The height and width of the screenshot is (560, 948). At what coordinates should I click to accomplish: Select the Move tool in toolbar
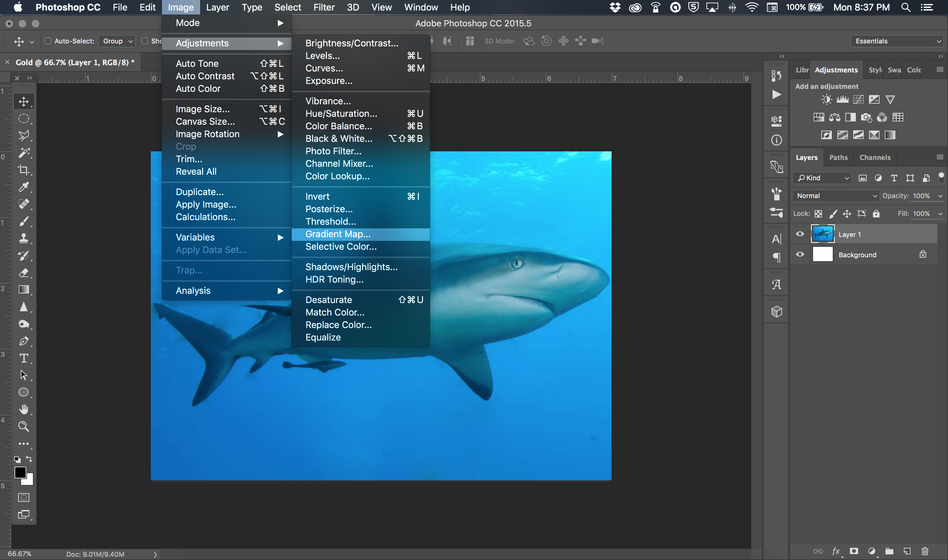23,101
